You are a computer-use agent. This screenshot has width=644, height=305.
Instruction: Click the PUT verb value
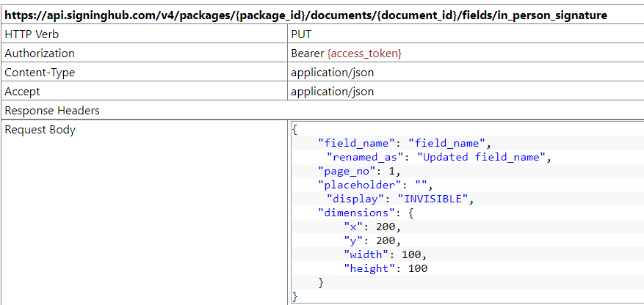click(302, 34)
